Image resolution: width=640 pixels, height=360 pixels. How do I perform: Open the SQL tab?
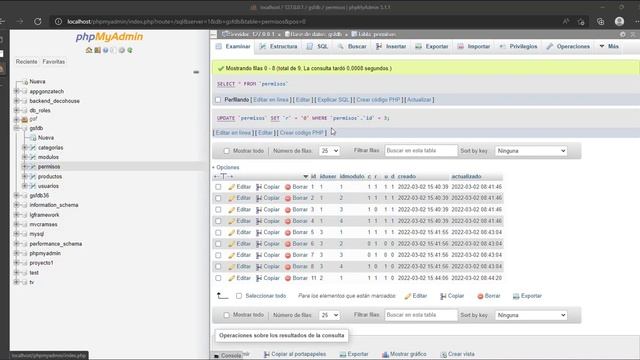coord(318,47)
